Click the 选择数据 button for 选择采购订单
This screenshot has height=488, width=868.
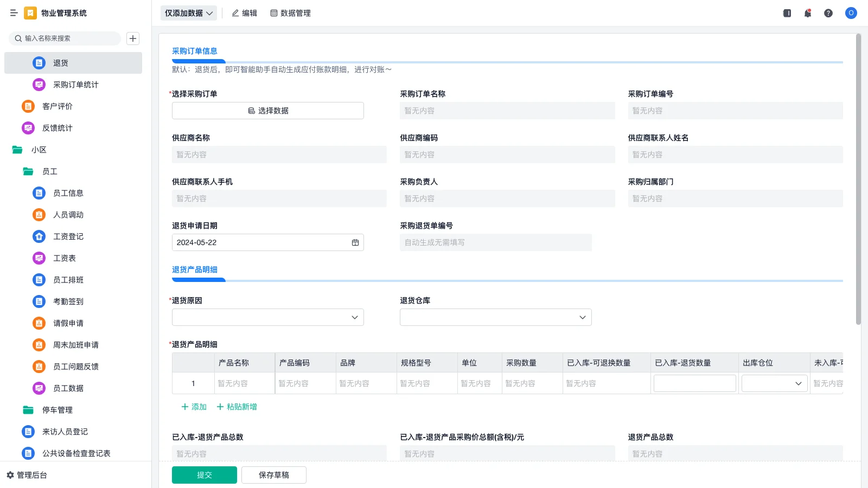(267, 110)
